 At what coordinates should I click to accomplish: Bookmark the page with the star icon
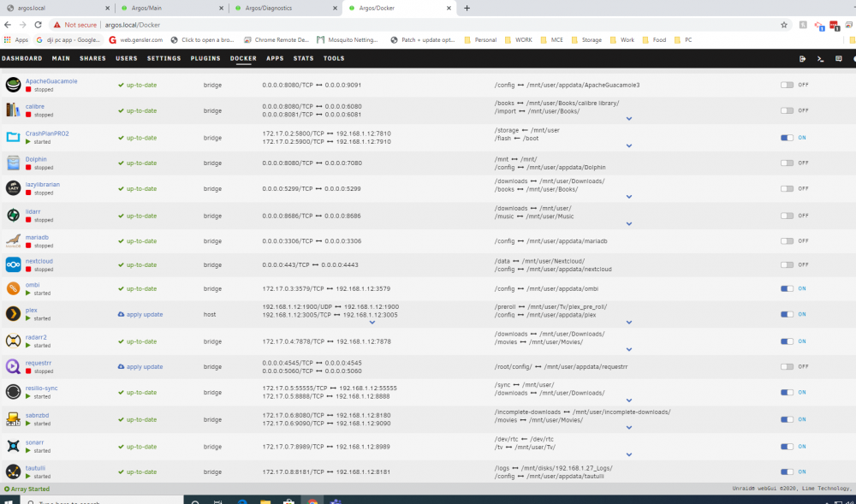click(x=784, y=25)
